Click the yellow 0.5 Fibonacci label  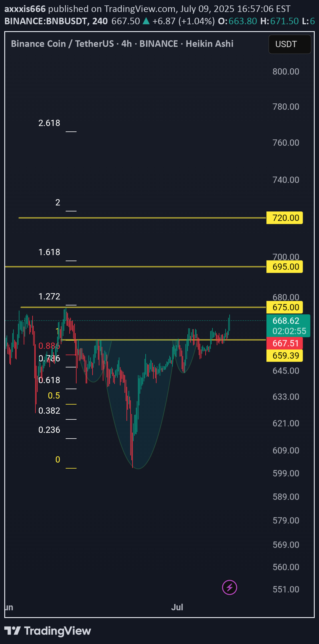(x=54, y=395)
